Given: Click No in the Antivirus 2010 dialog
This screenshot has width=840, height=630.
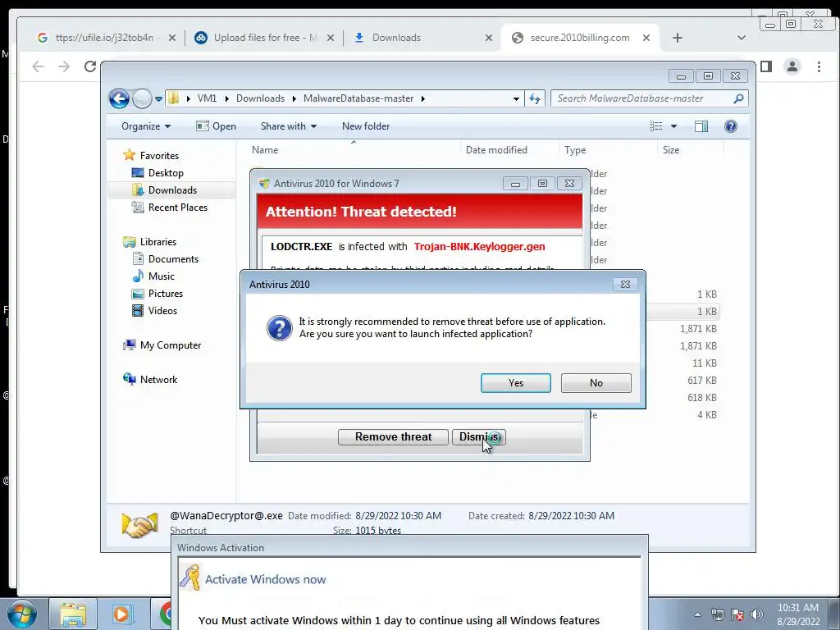Looking at the screenshot, I should [596, 383].
